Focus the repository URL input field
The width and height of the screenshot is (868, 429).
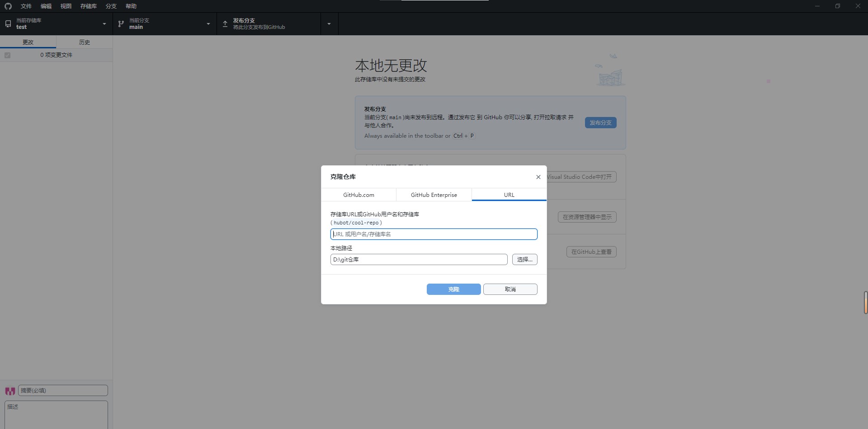[x=434, y=234]
